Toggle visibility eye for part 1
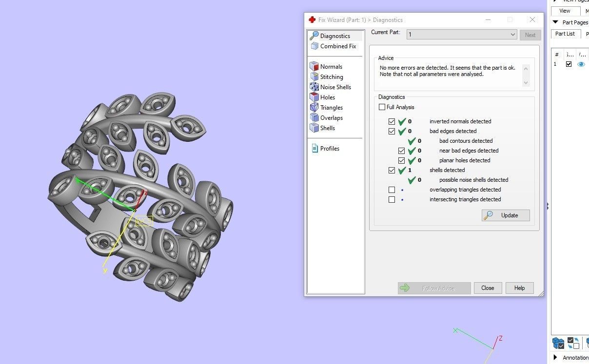589x364 pixels. tap(581, 64)
